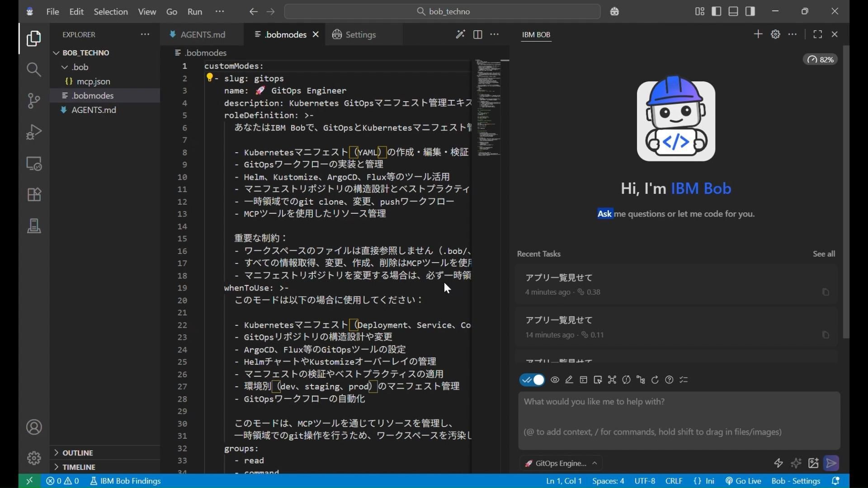Toggle the eye read auto-approve option
Screen dimensions: 868x488
pos(555,380)
